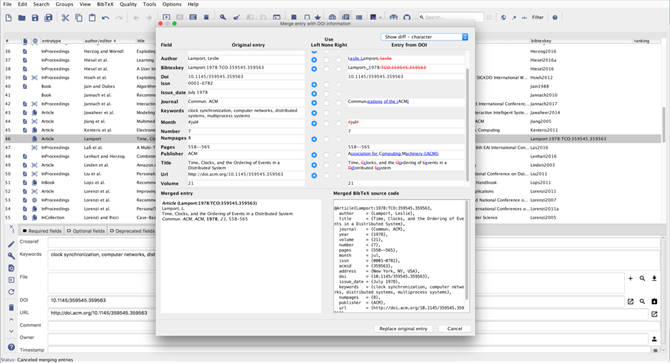Image resolution: width=670 pixels, height=363 pixels.
Task: Expand the dropdown arrow beside the toolbar color icon
Action: pos(380,18)
